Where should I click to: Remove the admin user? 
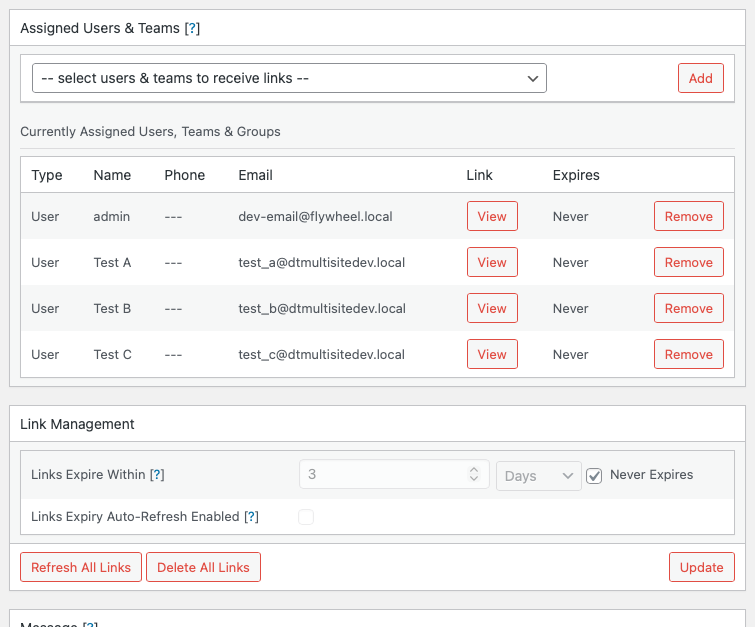point(688,216)
